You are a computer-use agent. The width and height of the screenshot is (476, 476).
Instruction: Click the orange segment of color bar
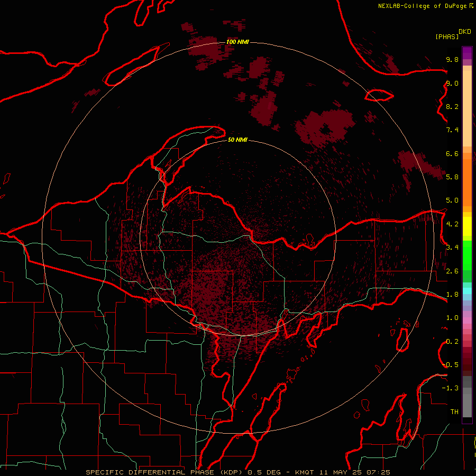tap(467, 182)
